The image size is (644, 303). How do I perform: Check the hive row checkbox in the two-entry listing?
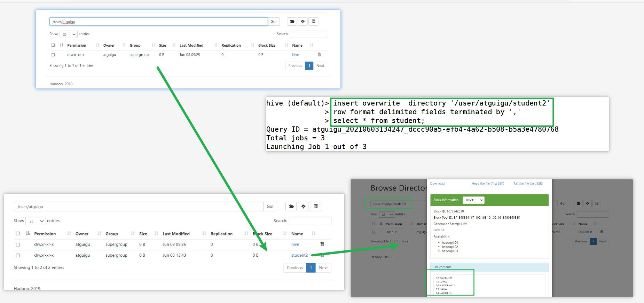[x=18, y=244]
